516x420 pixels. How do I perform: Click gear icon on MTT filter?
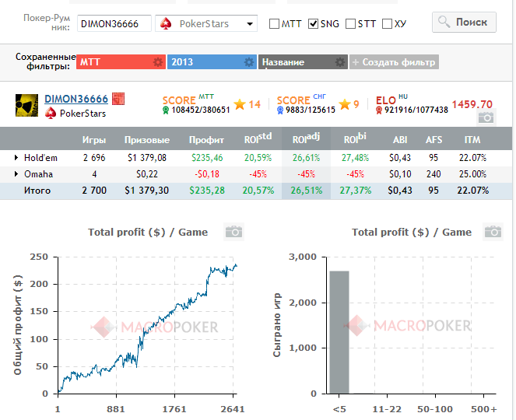pyautogui.click(x=158, y=62)
